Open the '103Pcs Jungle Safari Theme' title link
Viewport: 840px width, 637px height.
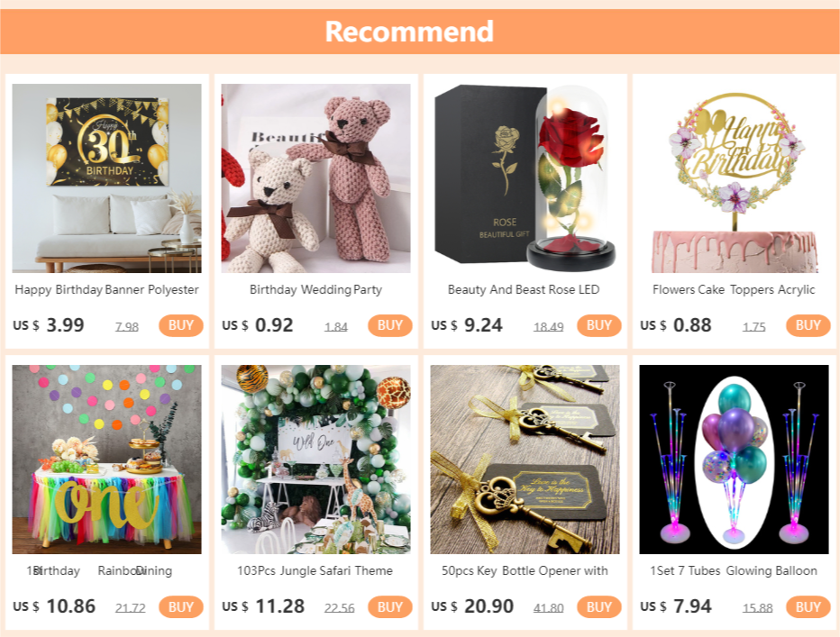315,570
